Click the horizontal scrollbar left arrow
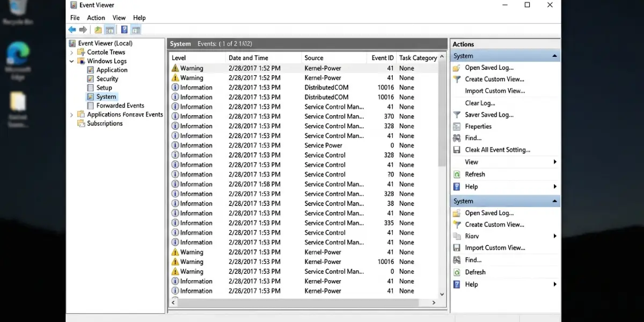The height and width of the screenshot is (322, 644). click(x=173, y=303)
